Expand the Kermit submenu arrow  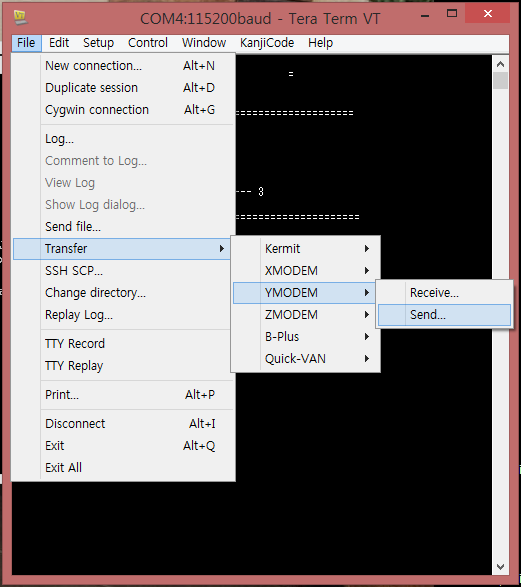[x=367, y=249]
